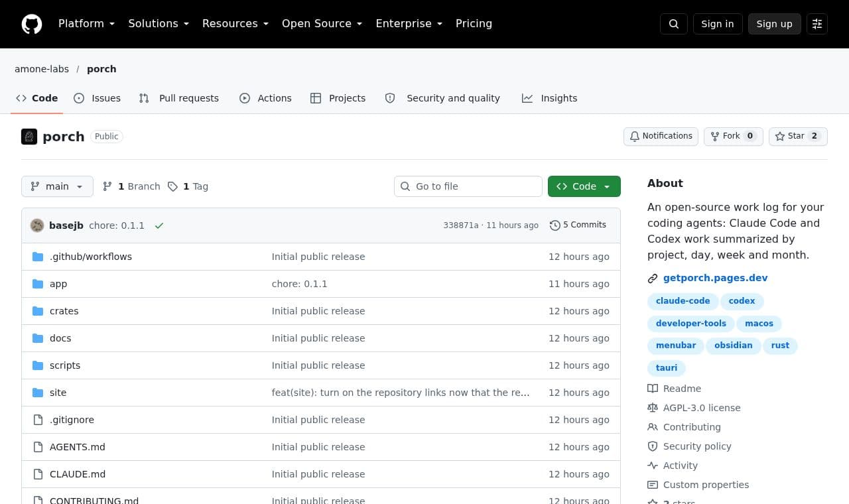Open the amone-labs owner link
The height and width of the screenshot is (504, 849).
click(42, 69)
